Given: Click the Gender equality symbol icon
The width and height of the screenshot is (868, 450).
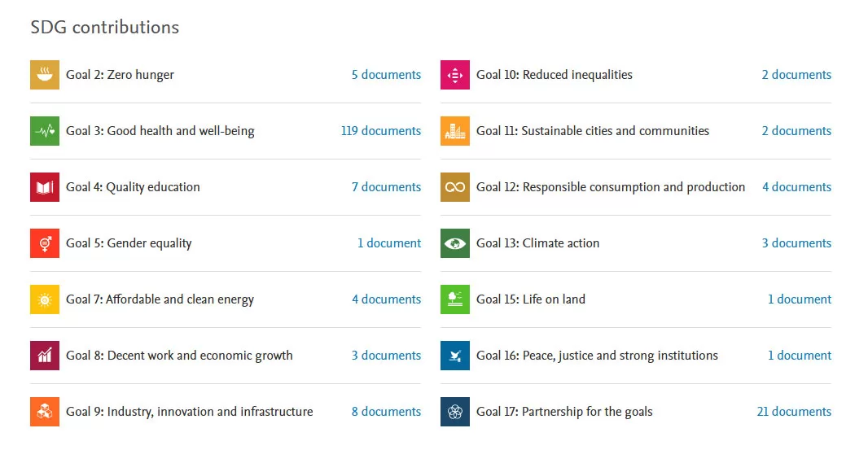Looking at the screenshot, I should [45, 243].
